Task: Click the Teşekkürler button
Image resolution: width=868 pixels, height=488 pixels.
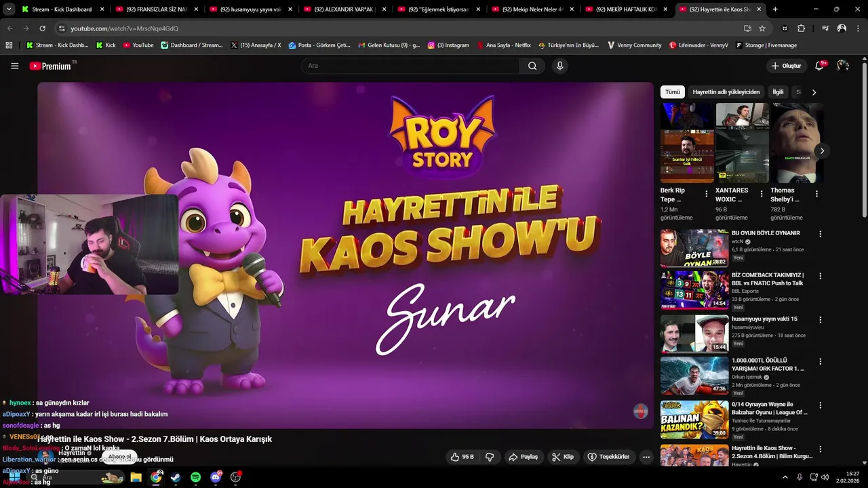Action: click(609, 457)
